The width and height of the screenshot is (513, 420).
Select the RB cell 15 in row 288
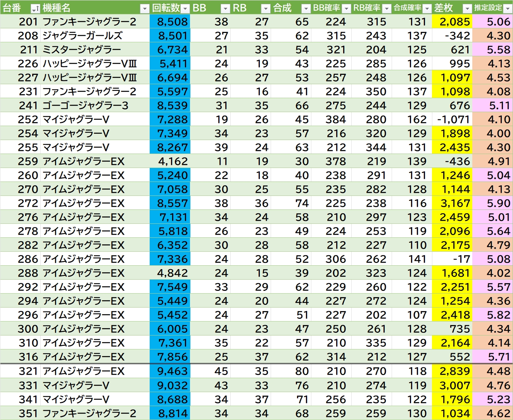click(x=250, y=273)
